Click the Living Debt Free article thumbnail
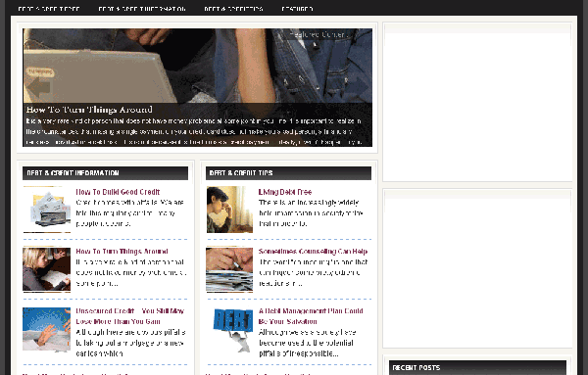 (229, 210)
